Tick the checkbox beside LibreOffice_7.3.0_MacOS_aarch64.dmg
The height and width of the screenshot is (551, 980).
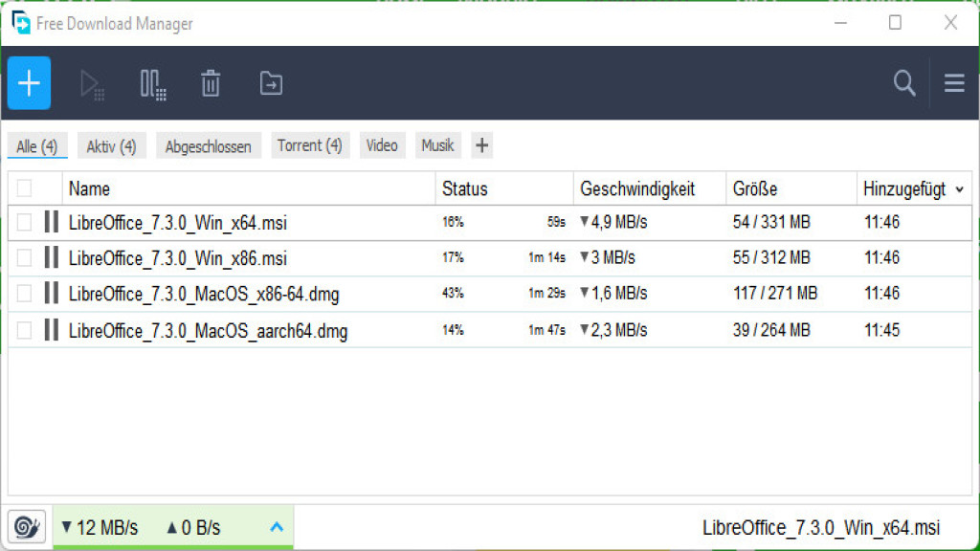click(x=26, y=329)
